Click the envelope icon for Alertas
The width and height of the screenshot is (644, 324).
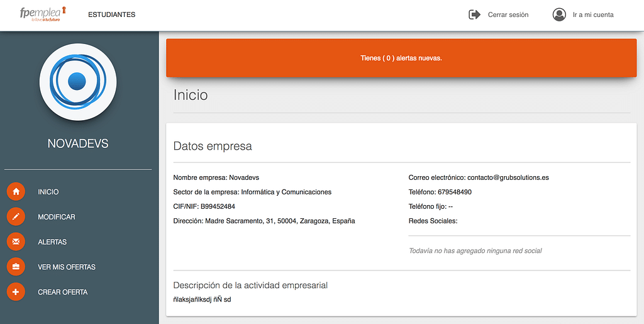click(16, 242)
